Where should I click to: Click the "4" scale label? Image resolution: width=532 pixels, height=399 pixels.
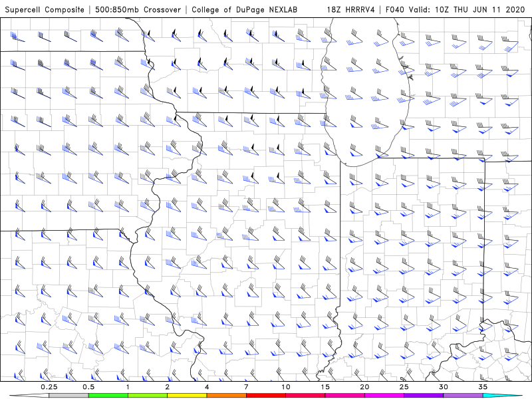point(207,387)
